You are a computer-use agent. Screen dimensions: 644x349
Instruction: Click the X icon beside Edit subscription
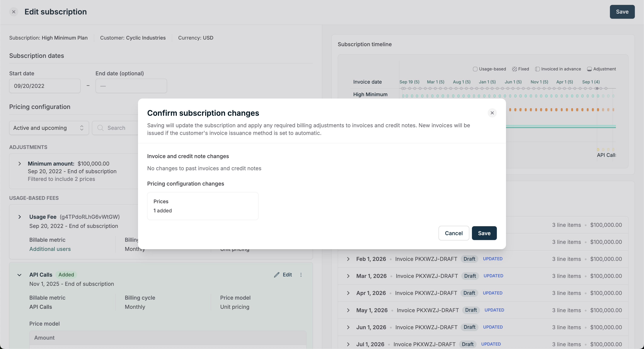pos(14,12)
